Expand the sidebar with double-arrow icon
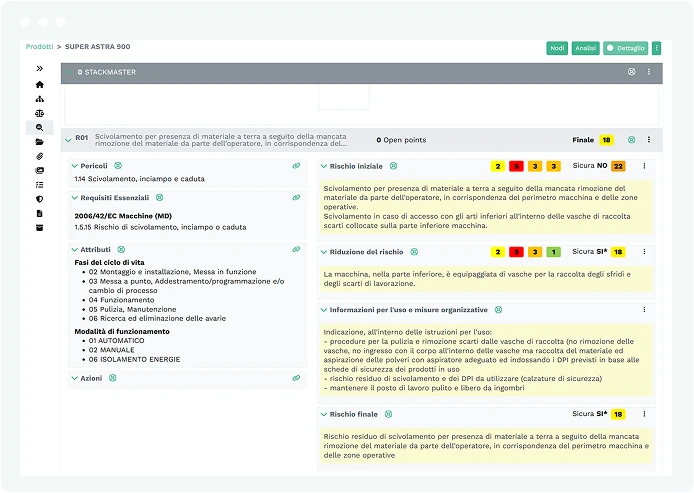694x493 pixels. click(x=39, y=68)
